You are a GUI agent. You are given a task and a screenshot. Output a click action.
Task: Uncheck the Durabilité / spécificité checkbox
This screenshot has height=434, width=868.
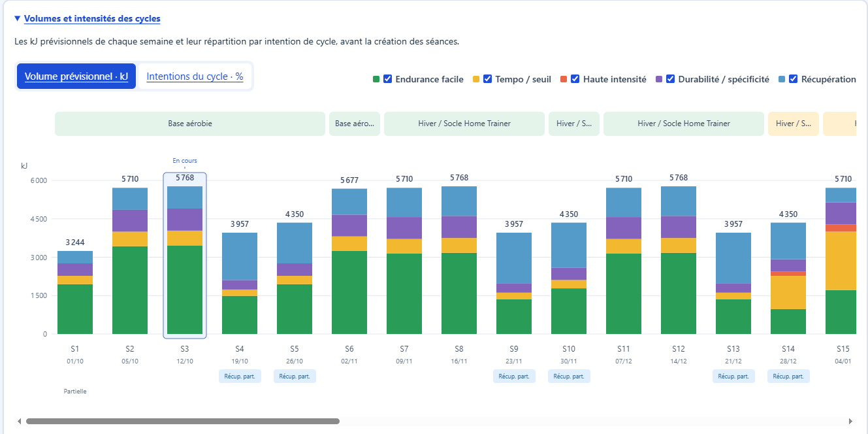coord(670,79)
